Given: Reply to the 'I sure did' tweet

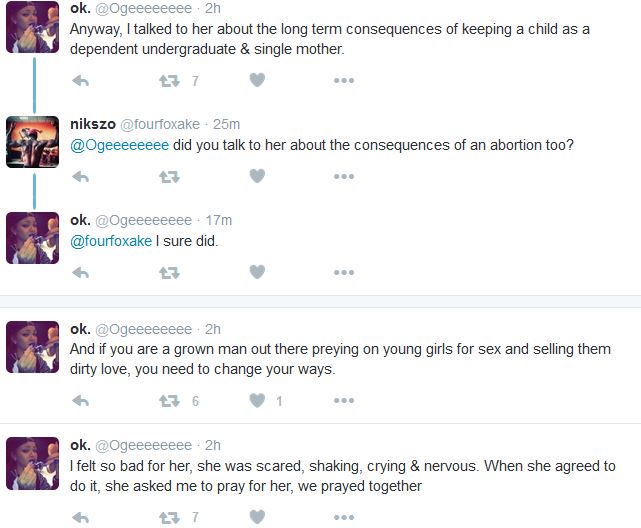Looking at the screenshot, I should coord(82,272).
